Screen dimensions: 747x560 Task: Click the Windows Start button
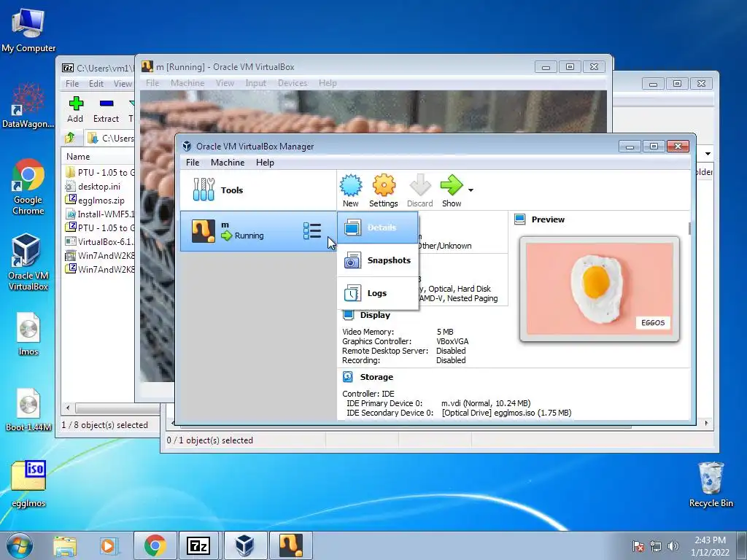point(20,545)
